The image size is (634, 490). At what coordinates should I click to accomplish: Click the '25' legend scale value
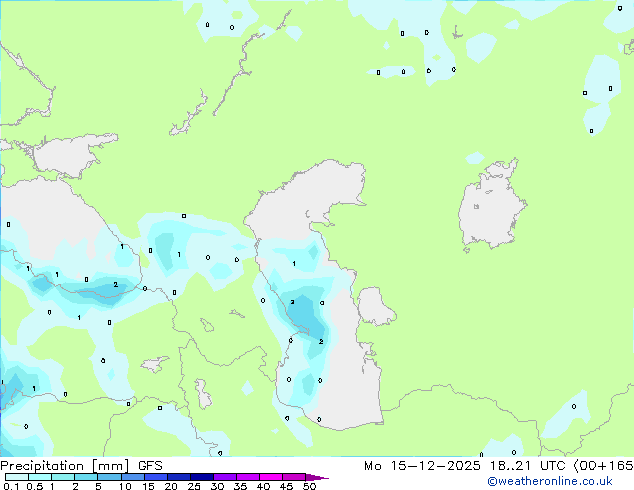coord(194,487)
